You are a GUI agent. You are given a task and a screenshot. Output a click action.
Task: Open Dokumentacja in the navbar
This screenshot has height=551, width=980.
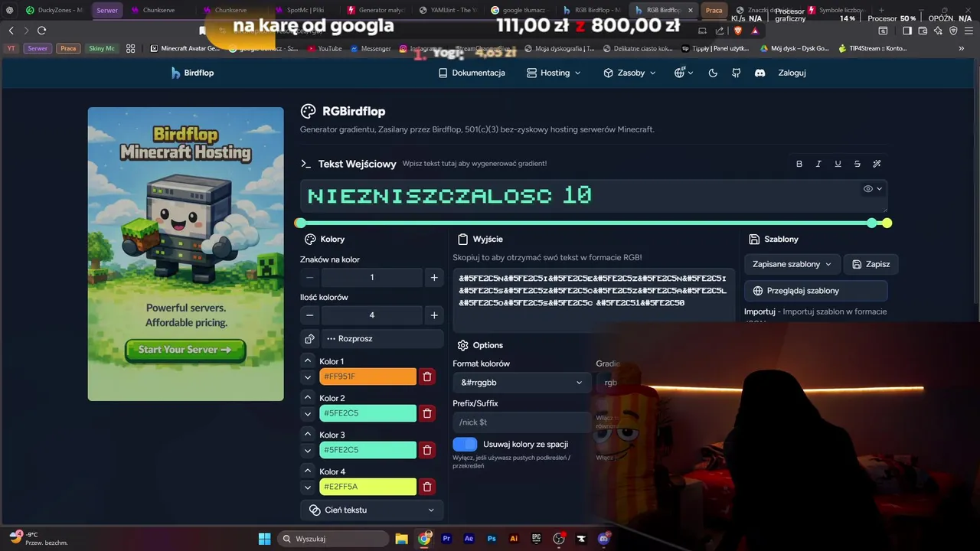point(472,73)
